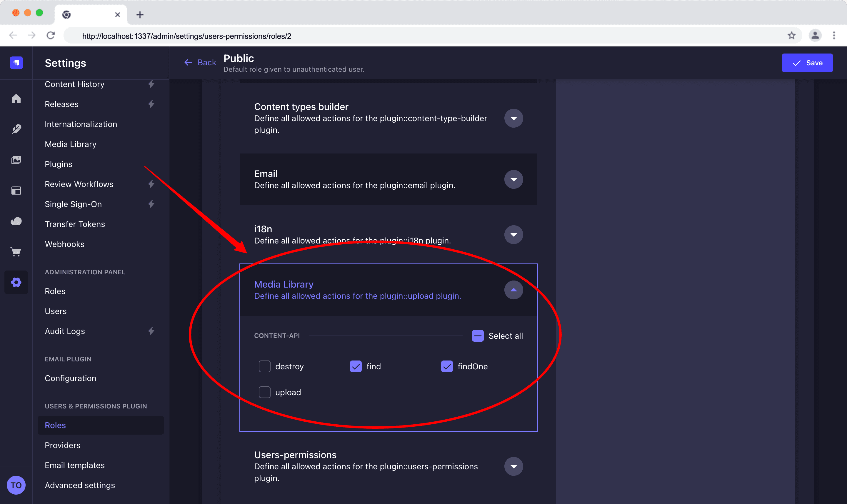The width and height of the screenshot is (847, 504).
Task: Uncheck the find permission
Action: pos(356,366)
